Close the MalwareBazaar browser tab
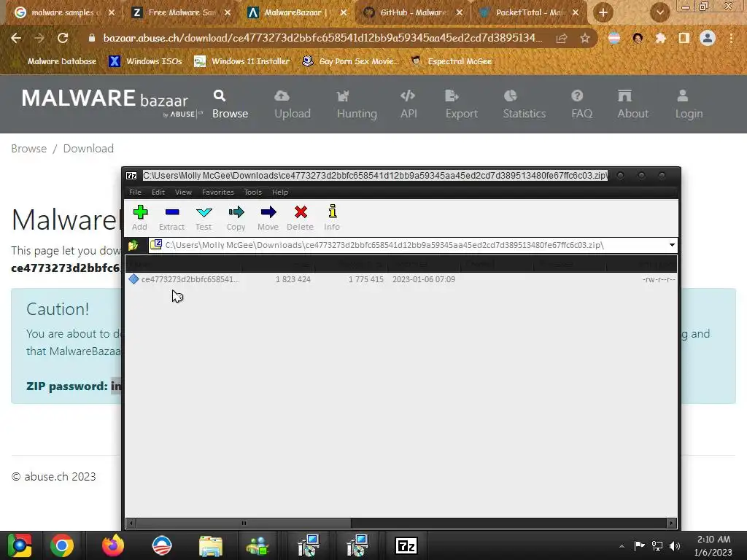The image size is (747, 560). [x=344, y=13]
